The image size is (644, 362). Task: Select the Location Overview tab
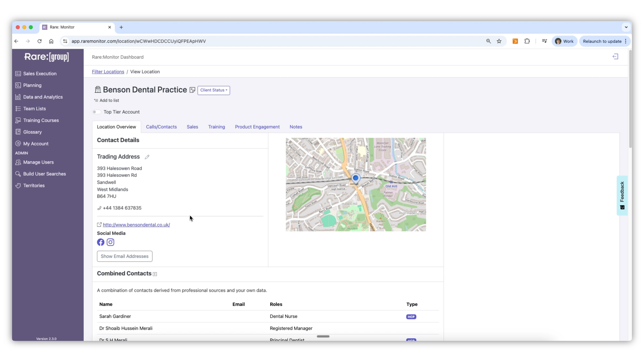(x=116, y=127)
